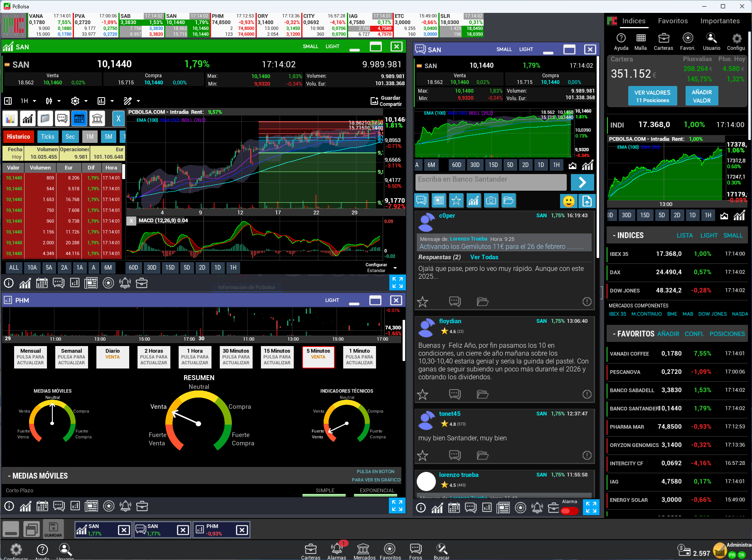Select the M.CONTINUO market tab
The image size is (752, 560).
pos(646,314)
